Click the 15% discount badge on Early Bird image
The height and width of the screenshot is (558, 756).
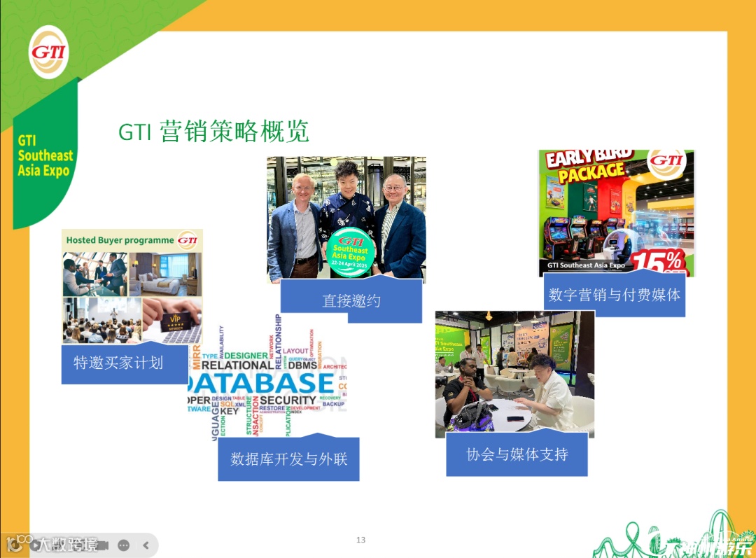pyautogui.click(x=659, y=263)
